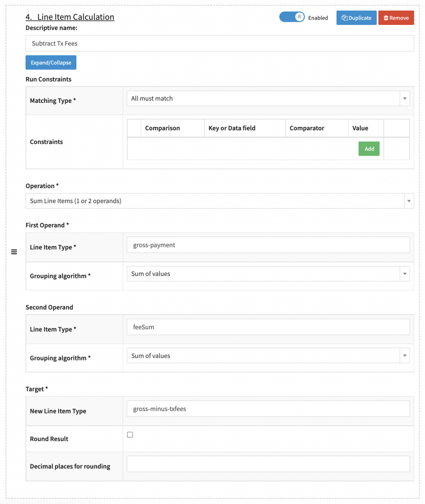The height and width of the screenshot is (504, 425).
Task: Click the red Remove button
Action: click(396, 18)
